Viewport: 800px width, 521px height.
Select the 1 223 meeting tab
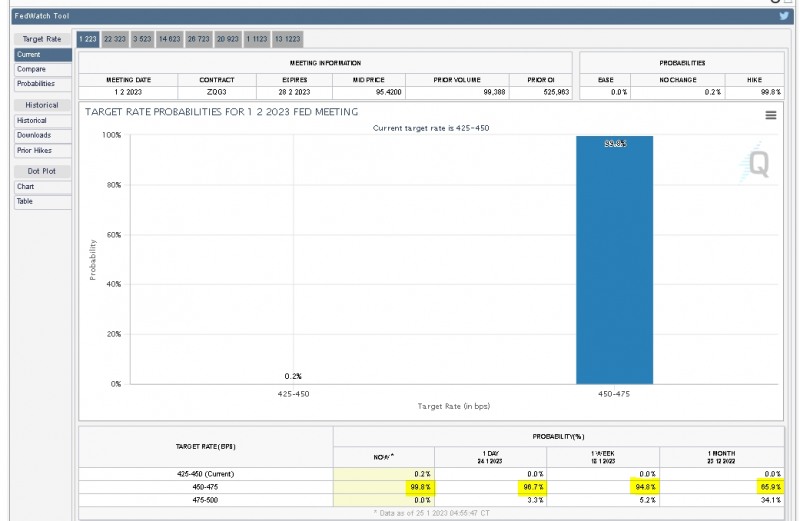88,39
